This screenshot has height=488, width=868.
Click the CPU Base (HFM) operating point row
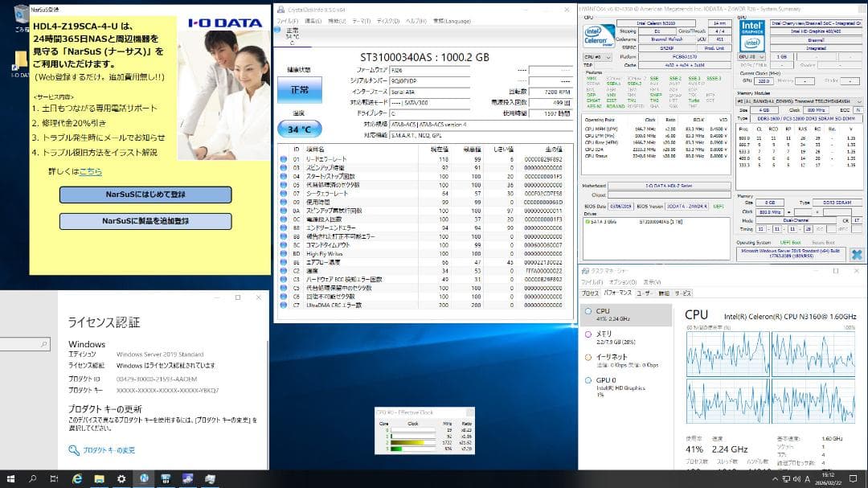pos(656,142)
